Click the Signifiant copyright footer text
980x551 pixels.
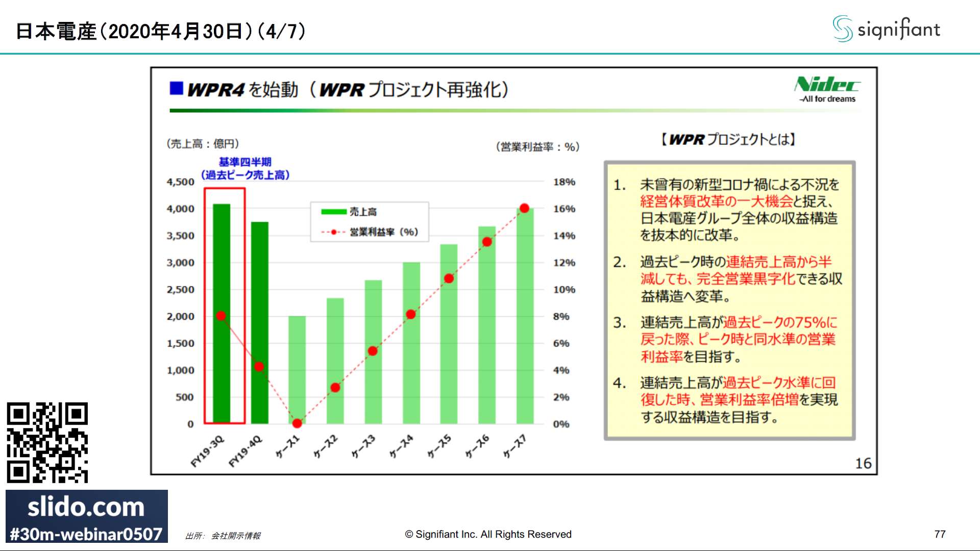coord(488,534)
